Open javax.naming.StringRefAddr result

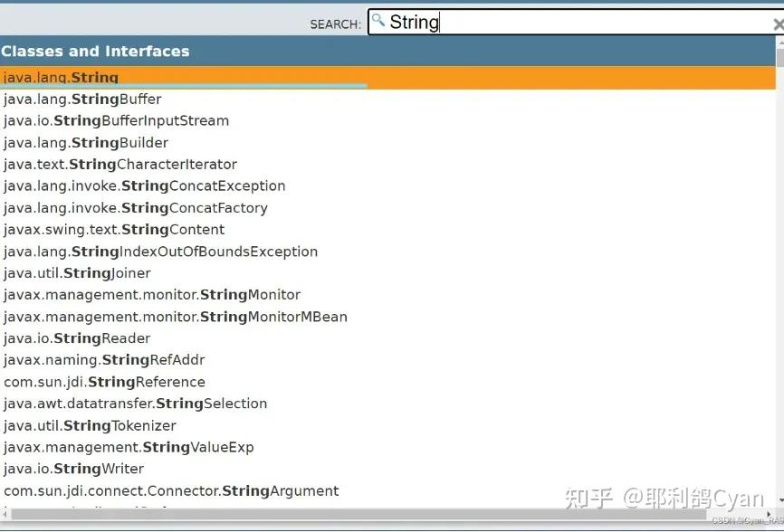pyautogui.click(x=104, y=360)
